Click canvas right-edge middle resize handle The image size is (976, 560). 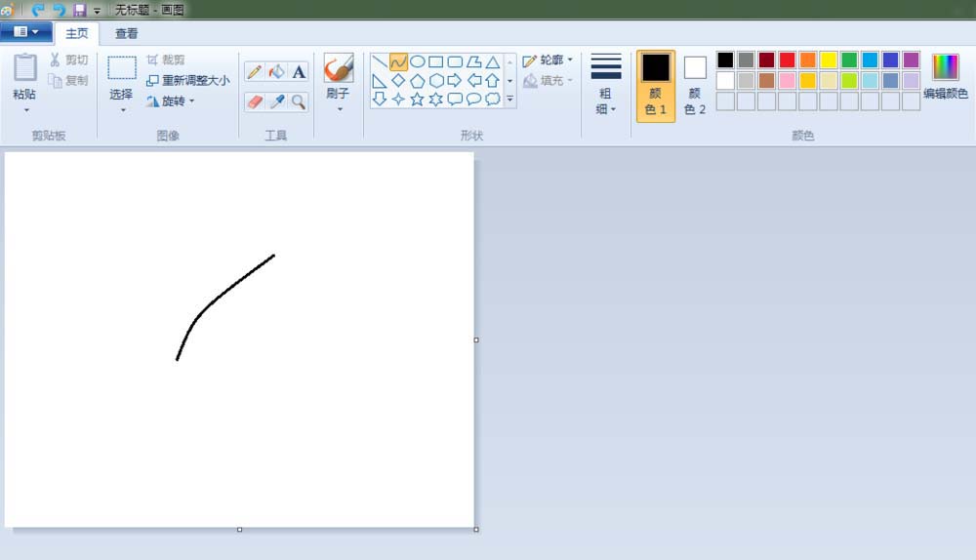point(476,340)
